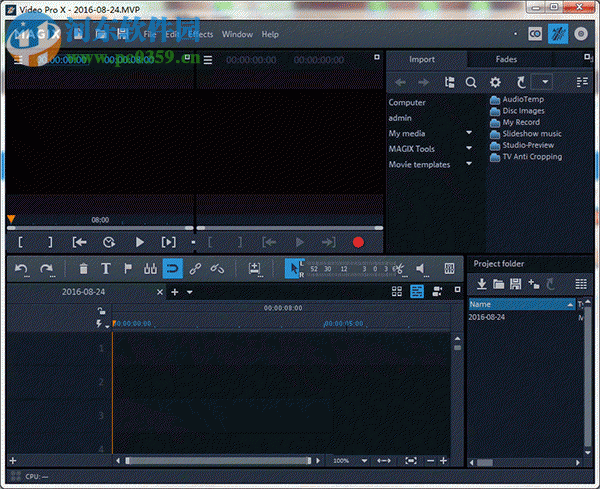Group objects with the chain link icon
600x489 pixels.
pyautogui.click(x=195, y=269)
